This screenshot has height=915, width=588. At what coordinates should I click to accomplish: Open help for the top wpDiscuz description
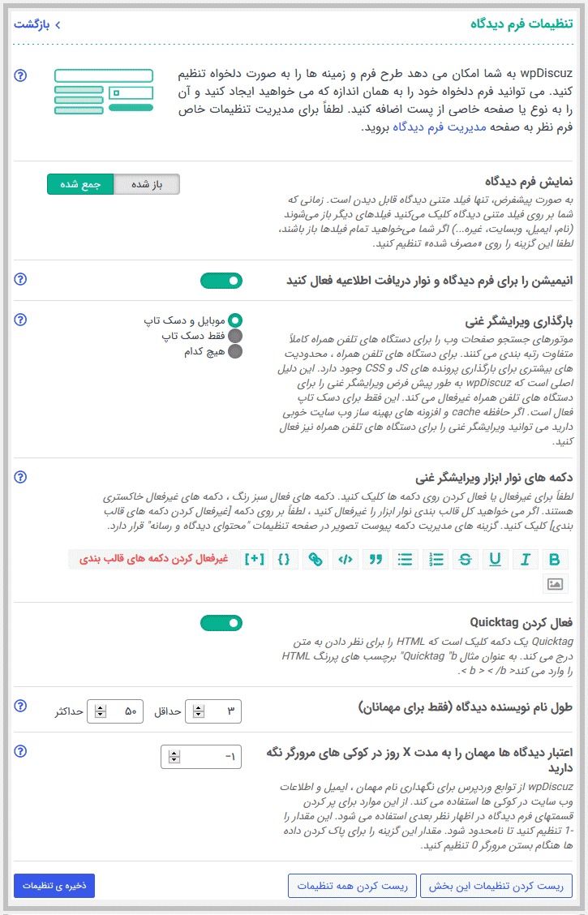point(20,75)
